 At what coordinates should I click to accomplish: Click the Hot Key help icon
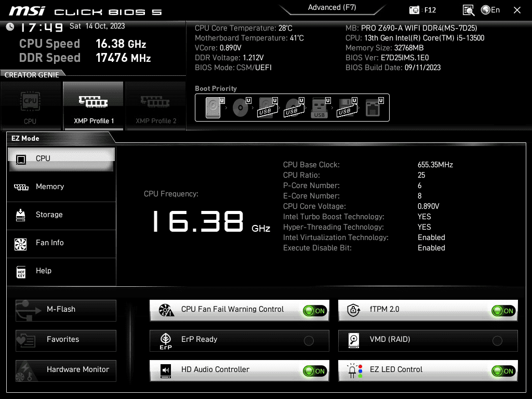pyautogui.click(x=21, y=272)
